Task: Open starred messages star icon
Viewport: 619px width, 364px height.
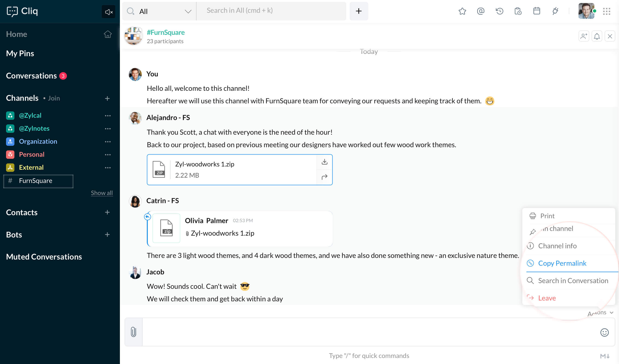Action: [x=462, y=11]
